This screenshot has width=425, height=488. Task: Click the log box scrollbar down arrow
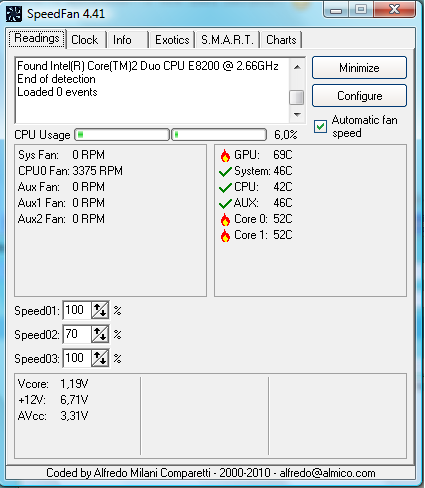coord(297,115)
